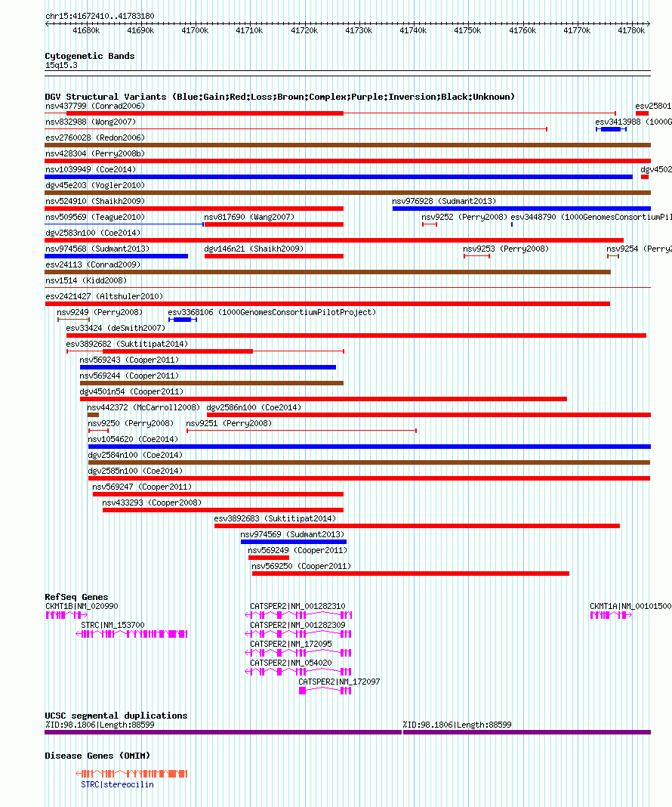Viewport: 672px width, 807px height.
Task: Click variant dgv4501n54 (Cooper2011) label
Action: pyautogui.click(x=131, y=391)
